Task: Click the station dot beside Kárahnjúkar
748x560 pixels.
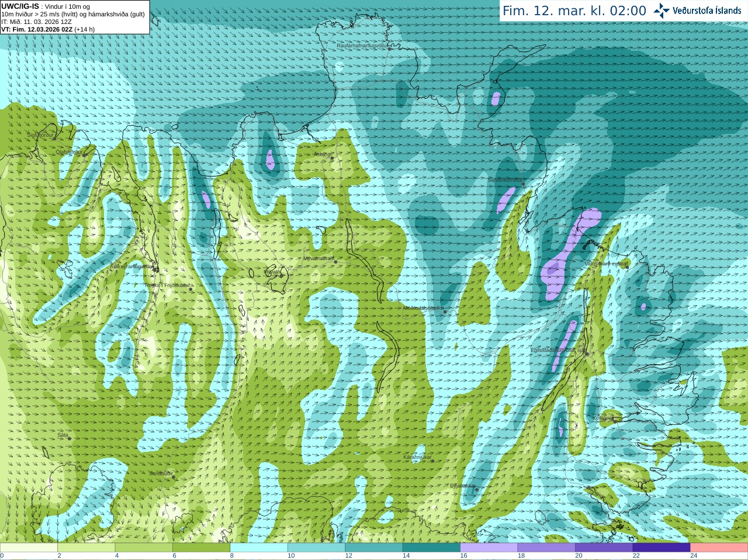Action: 433,461
